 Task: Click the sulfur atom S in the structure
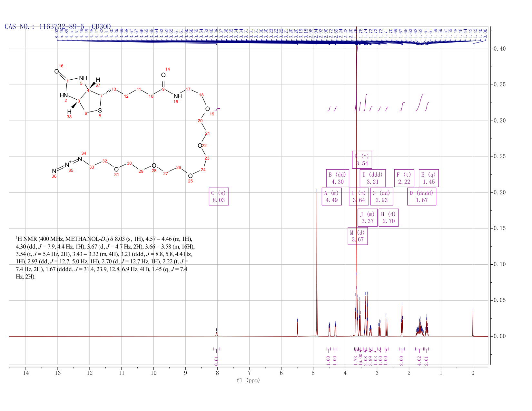(x=100, y=111)
